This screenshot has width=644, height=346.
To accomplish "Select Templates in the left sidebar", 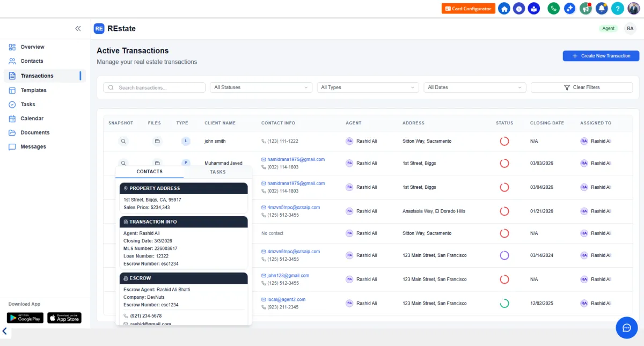I will point(33,90).
